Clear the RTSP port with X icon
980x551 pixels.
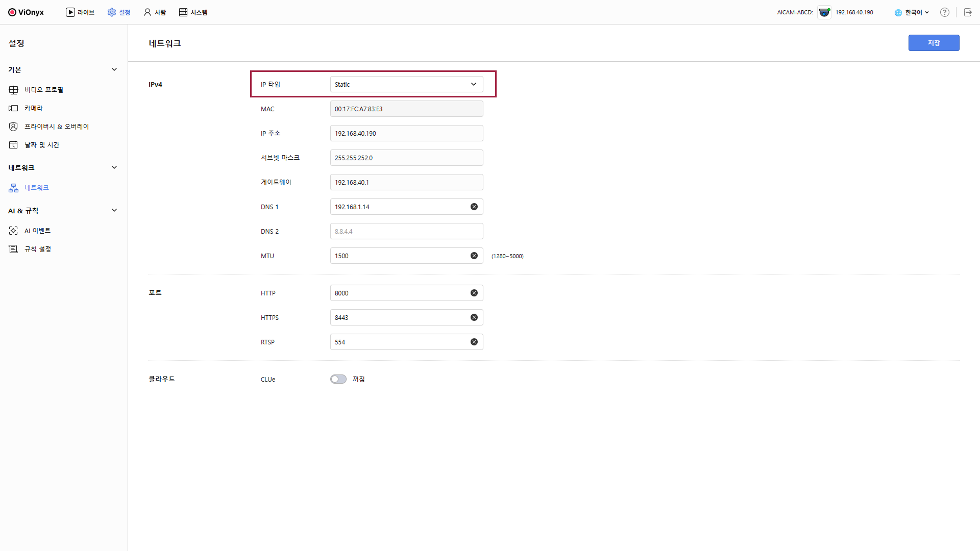click(x=474, y=342)
